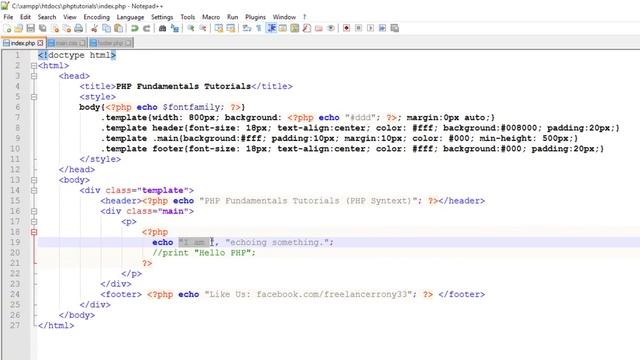Cut selection with the scissors icon
Image resolution: width=640 pixels, height=360 pixels.
pyautogui.click(x=94, y=28)
